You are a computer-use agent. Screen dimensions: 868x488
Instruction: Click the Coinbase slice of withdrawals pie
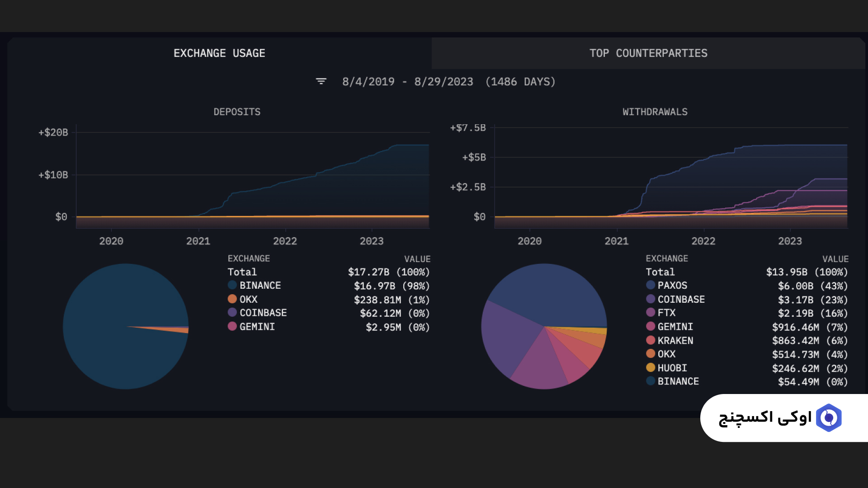506,334
